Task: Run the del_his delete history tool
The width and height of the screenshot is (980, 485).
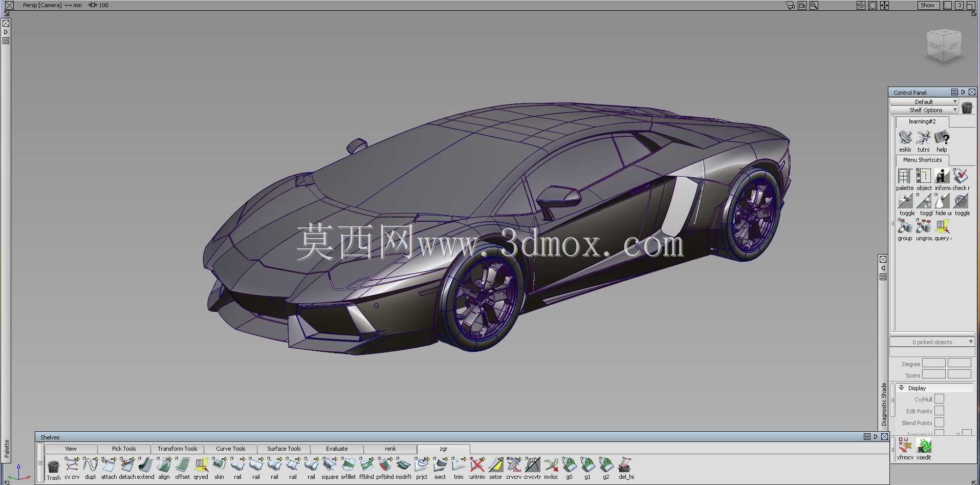Action: (624, 465)
